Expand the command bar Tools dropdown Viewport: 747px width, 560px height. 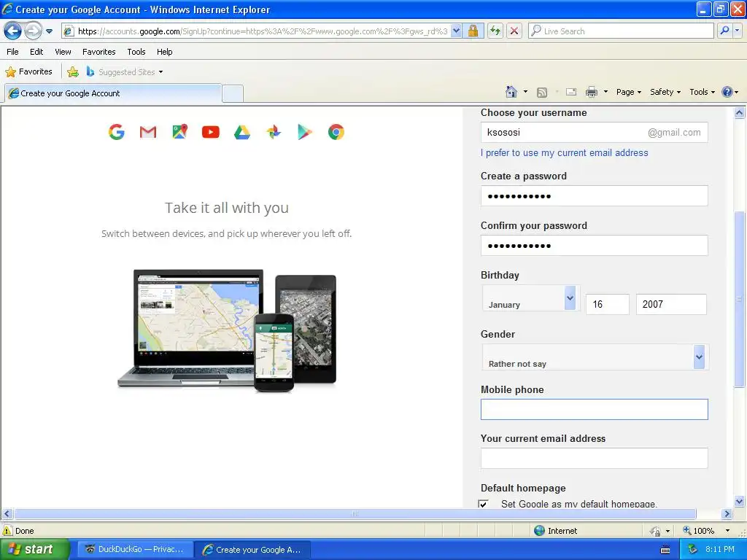[x=703, y=92]
